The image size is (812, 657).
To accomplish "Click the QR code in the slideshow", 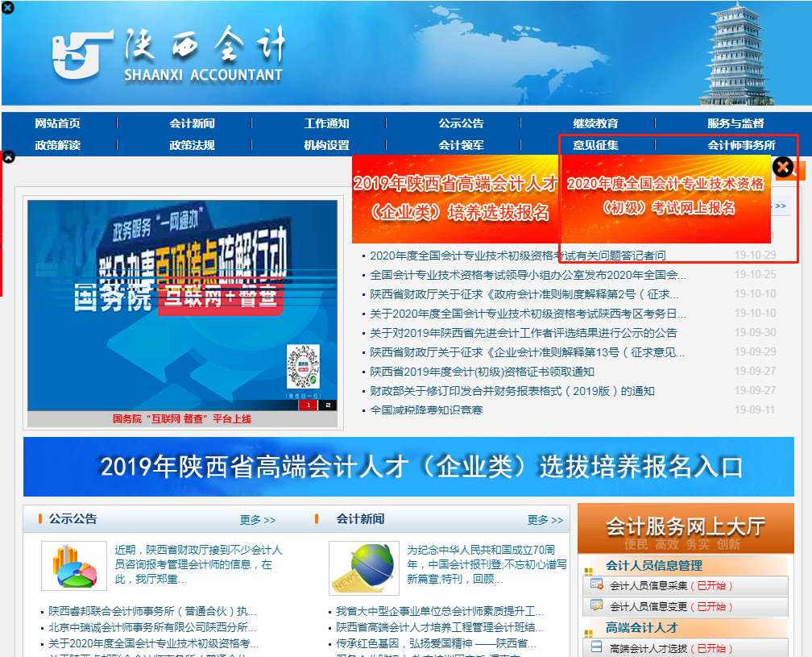I will pos(304,367).
